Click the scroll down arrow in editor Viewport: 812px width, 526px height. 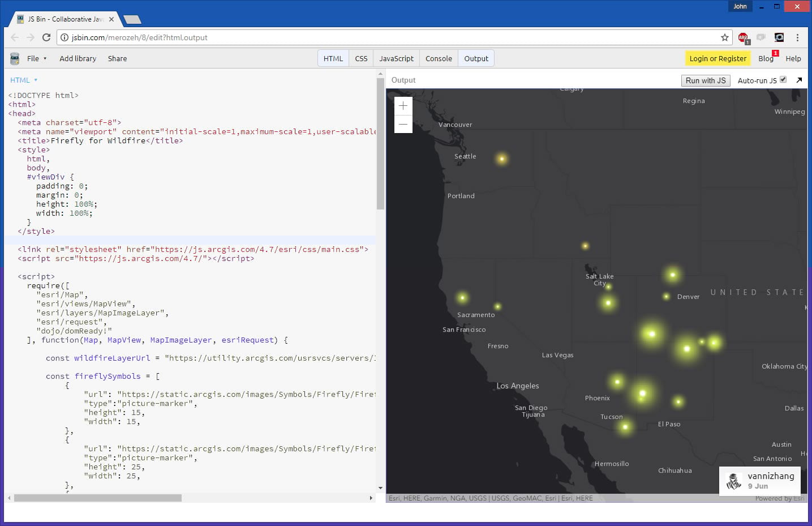click(380, 488)
